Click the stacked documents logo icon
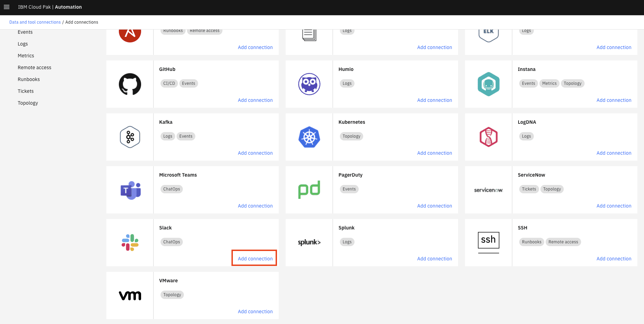Screen dimensions: 644x324 point(309,35)
